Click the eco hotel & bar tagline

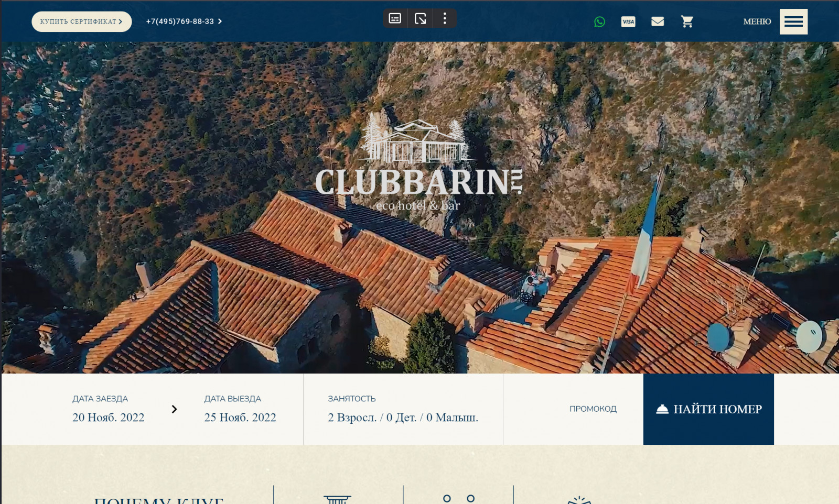pyautogui.click(x=418, y=205)
